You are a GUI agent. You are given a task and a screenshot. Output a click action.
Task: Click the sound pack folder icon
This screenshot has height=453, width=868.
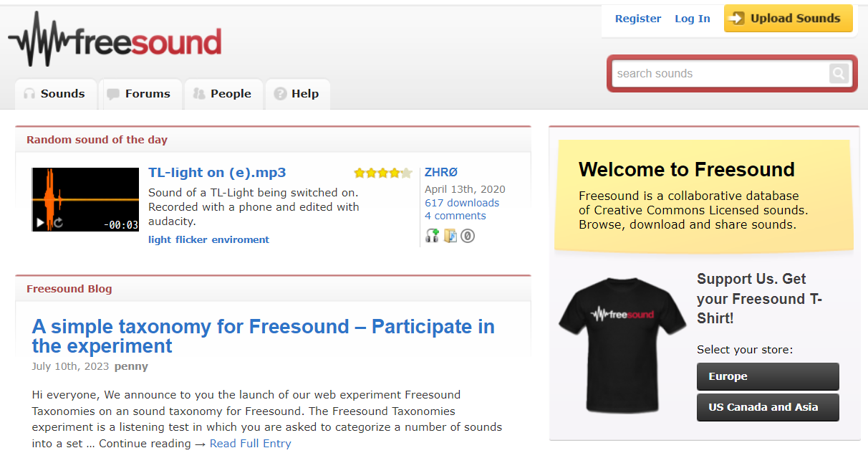[450, 235]
